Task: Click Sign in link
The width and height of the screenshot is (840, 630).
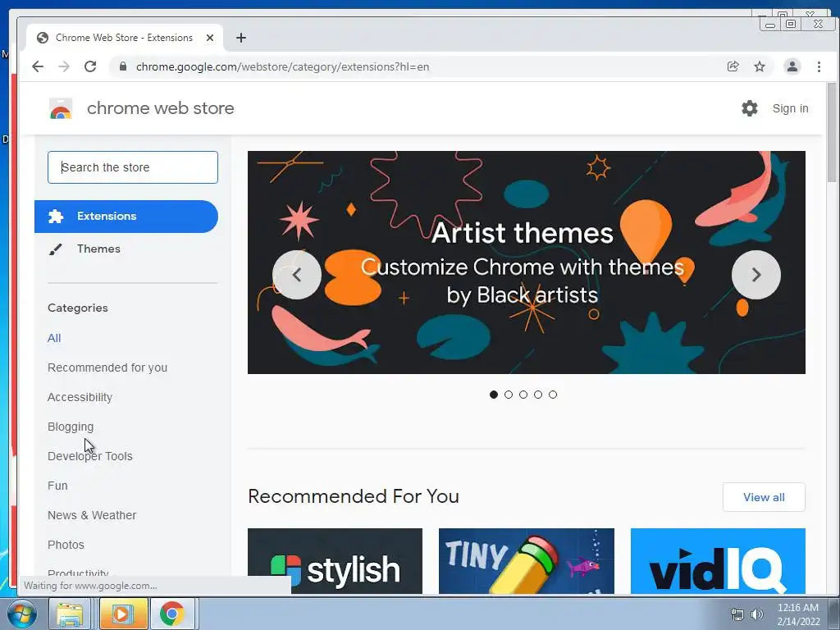Action: (x=790, y=108)
